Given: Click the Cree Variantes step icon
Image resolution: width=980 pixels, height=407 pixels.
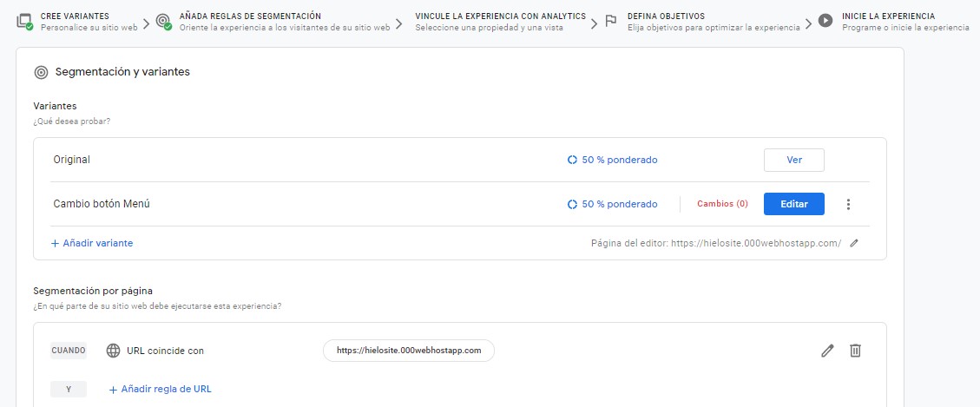Looking at the screenshot, I should click(23, 21).
